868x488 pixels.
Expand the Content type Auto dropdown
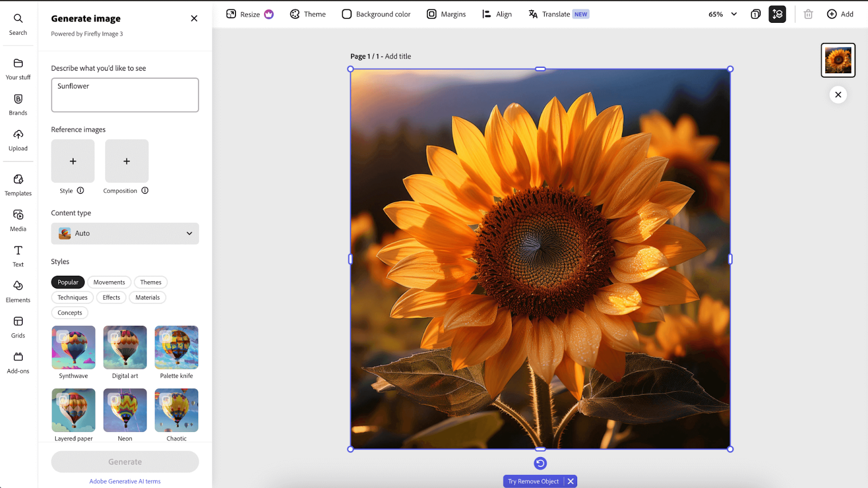click(x=125, y=233)
